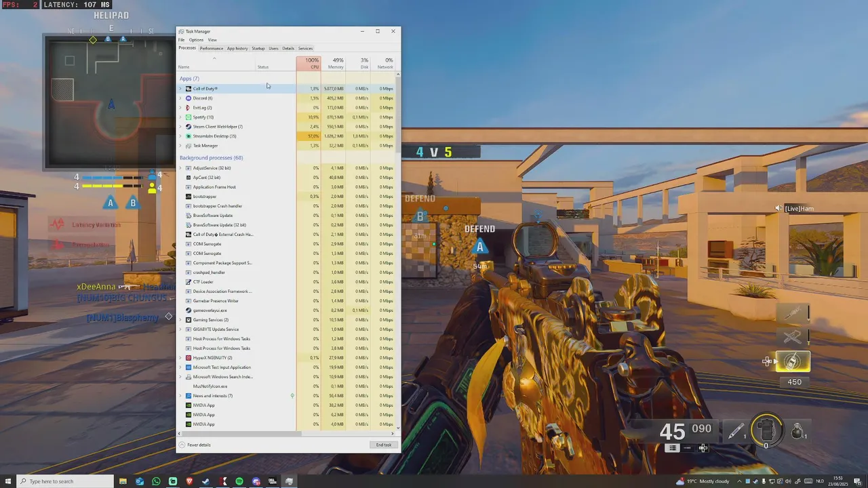868x488 pixels.
Task: Open Outlook from the taskbar
Action: [x=140, y=481]
